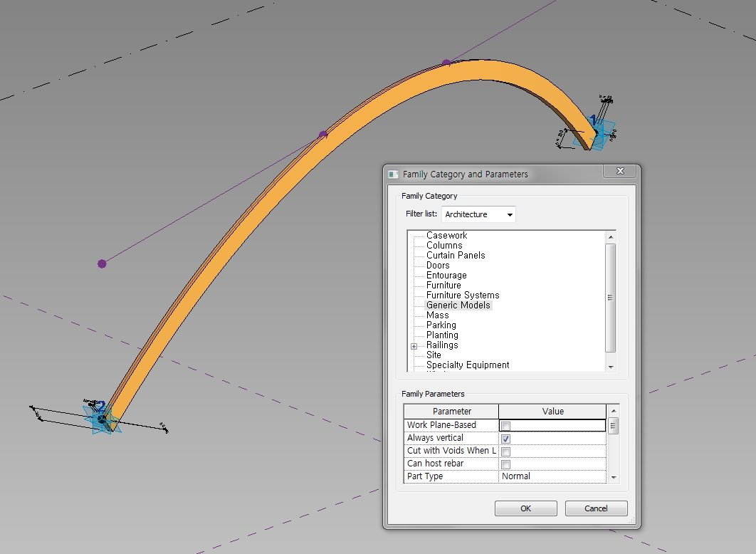Viewport: 756px width, 554px height.
Task: Enable the Can host rebar parameter
Action: coord(505,464)
